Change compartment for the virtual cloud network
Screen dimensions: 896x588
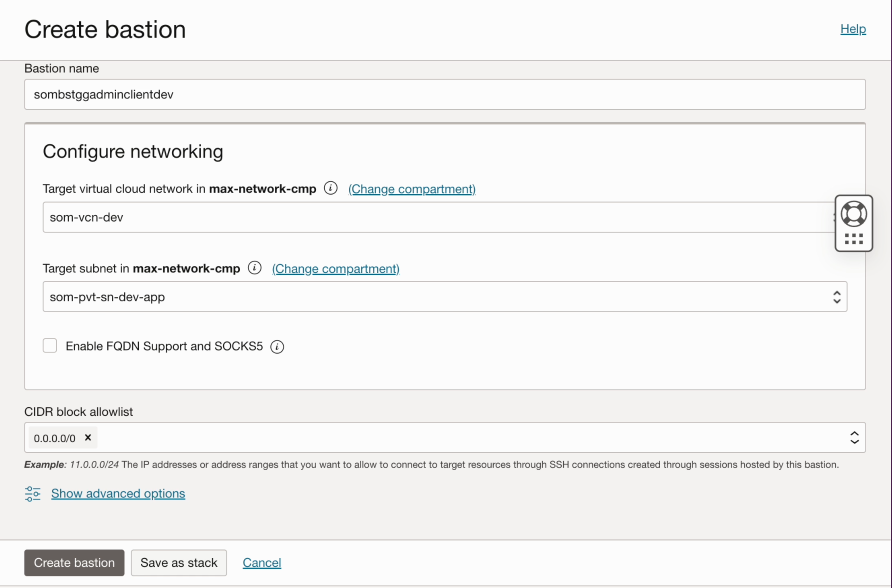coord(412,189)
